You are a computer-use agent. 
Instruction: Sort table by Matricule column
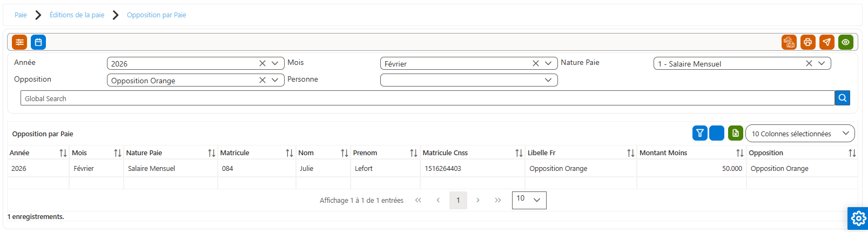[x=290, y=153]
